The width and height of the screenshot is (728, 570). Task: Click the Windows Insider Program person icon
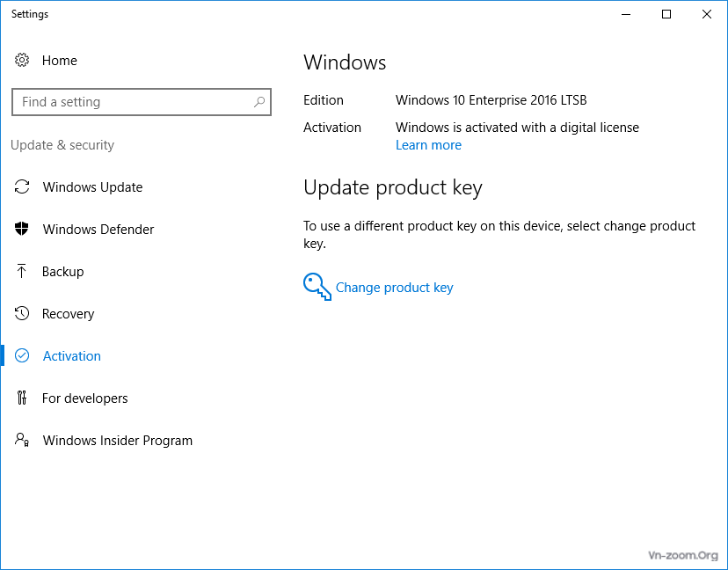(22, 440)
